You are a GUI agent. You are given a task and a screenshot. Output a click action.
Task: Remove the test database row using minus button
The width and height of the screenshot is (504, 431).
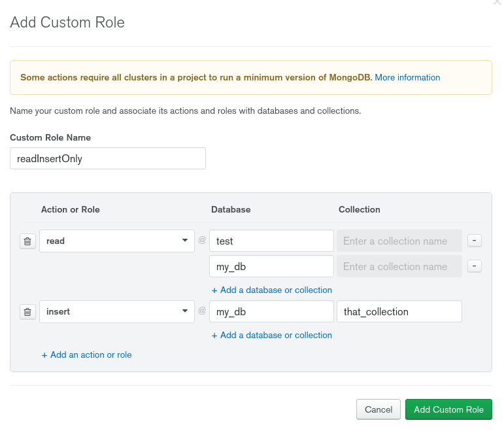[475, 241]
